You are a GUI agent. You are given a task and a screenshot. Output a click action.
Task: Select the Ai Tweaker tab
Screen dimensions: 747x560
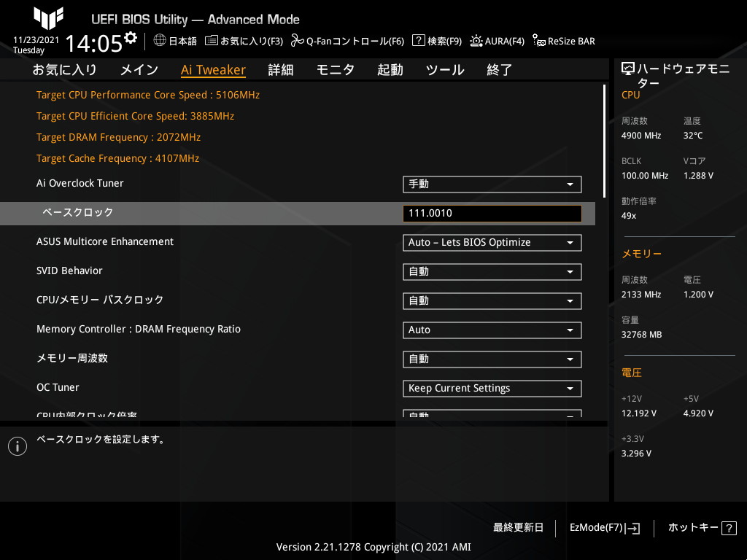click(214, 70)
